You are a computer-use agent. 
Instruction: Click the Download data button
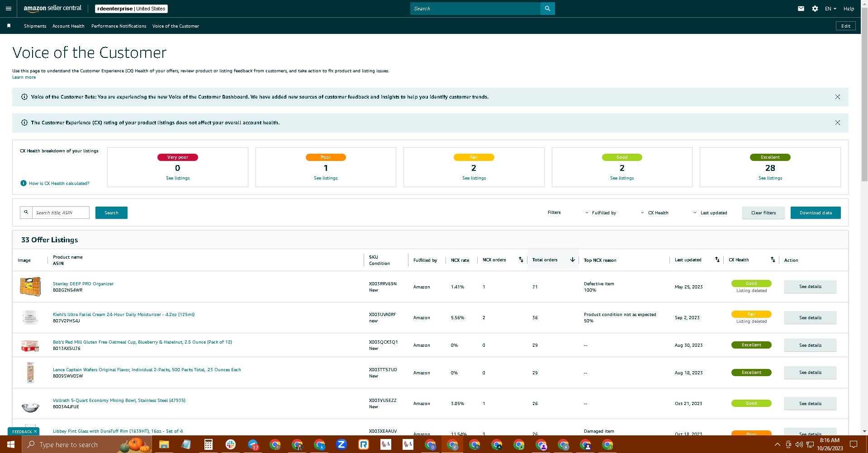816,212
